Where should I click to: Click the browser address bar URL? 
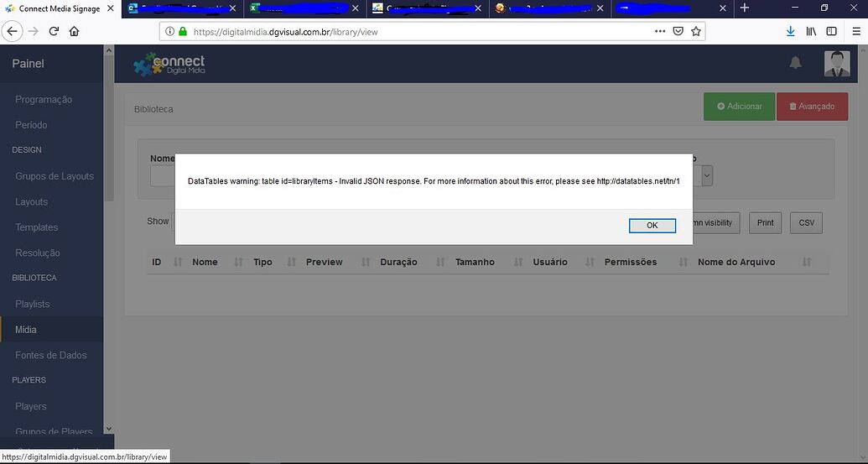pyautogui.click(x=419, y=32)
